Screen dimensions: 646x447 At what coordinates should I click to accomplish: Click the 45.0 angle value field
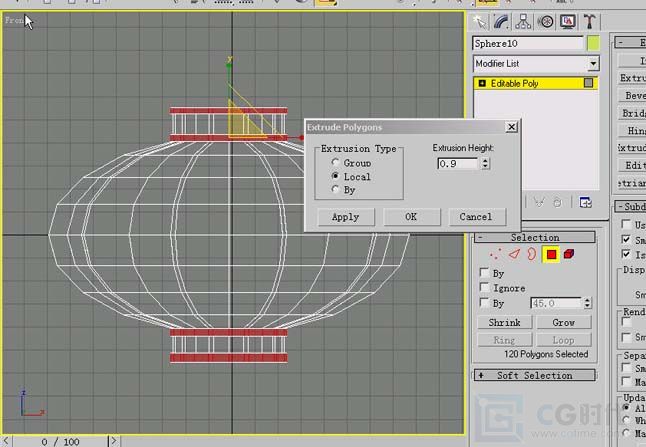coord(556,304)
